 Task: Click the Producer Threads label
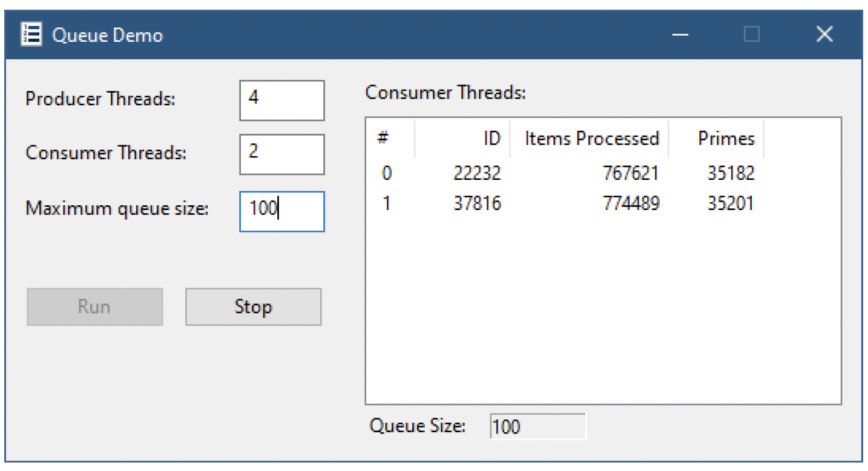(x=100, y=99)
